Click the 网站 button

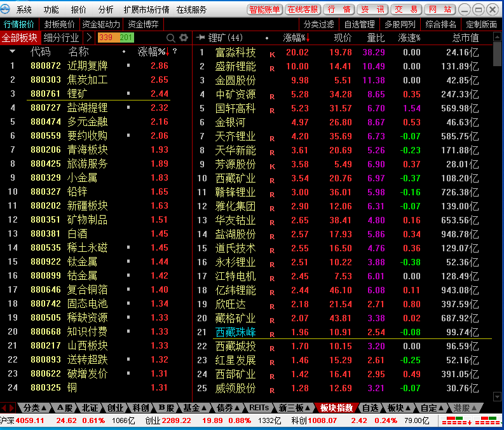440,10
